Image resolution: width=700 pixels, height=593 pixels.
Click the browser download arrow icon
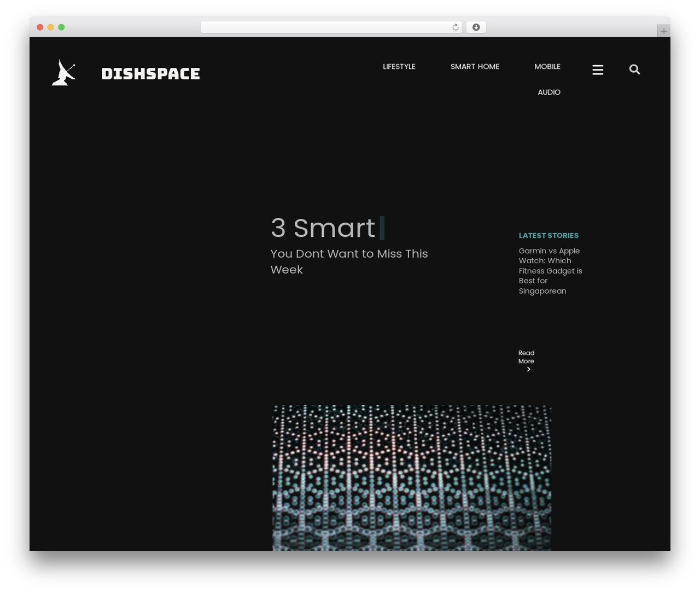pyautogui.click(x=476, y=27)
